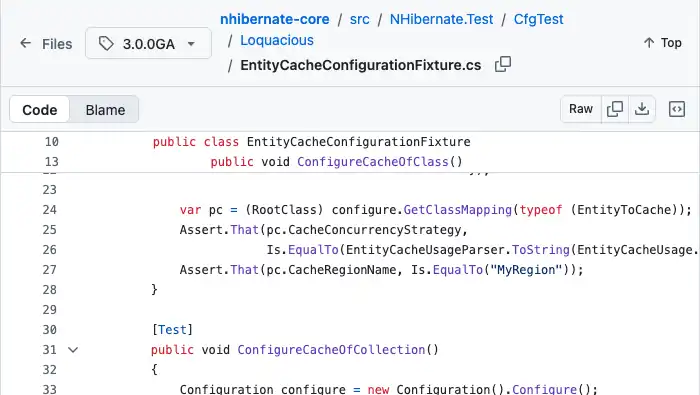Viewport: 700px width, 395px height.
Task: Select line number 25
Action: (50, 230)
